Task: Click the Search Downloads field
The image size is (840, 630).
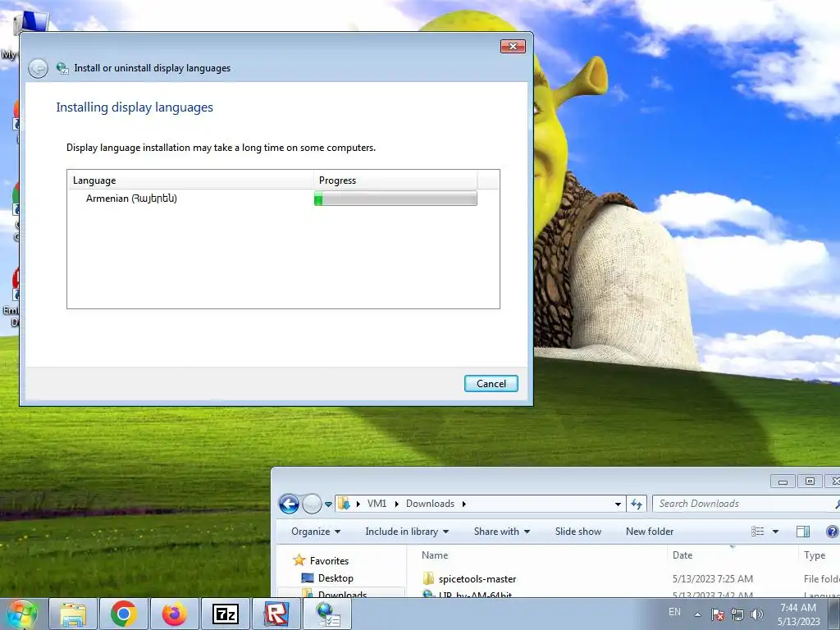Action: [x=745, y=504]
